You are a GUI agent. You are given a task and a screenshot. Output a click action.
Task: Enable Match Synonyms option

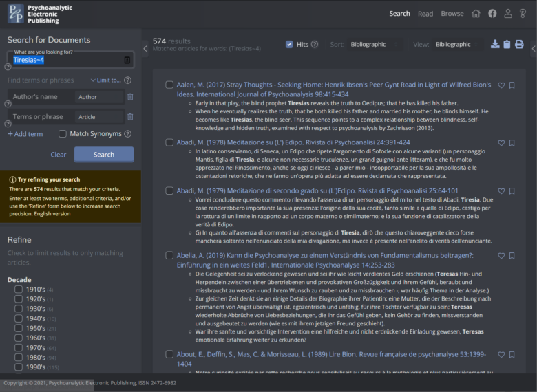point(63,134)
